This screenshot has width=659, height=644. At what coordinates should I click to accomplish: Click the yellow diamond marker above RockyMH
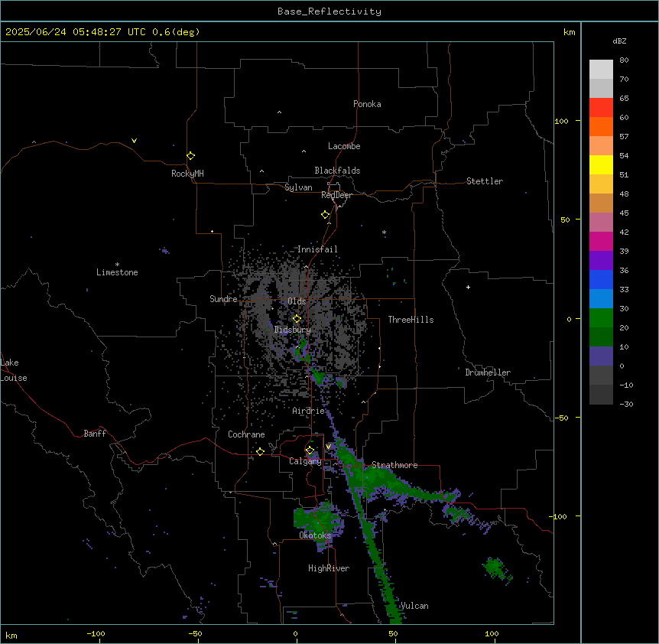point(191,155)
